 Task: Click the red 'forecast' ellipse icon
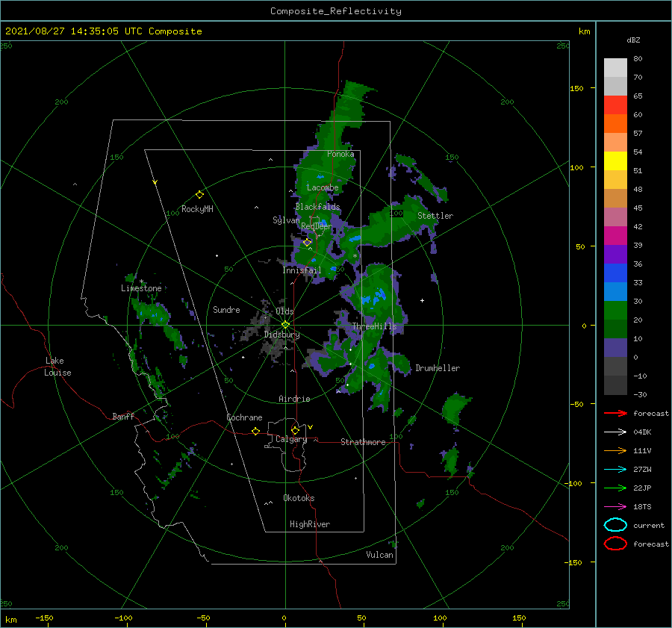click(x=615, y=544)
